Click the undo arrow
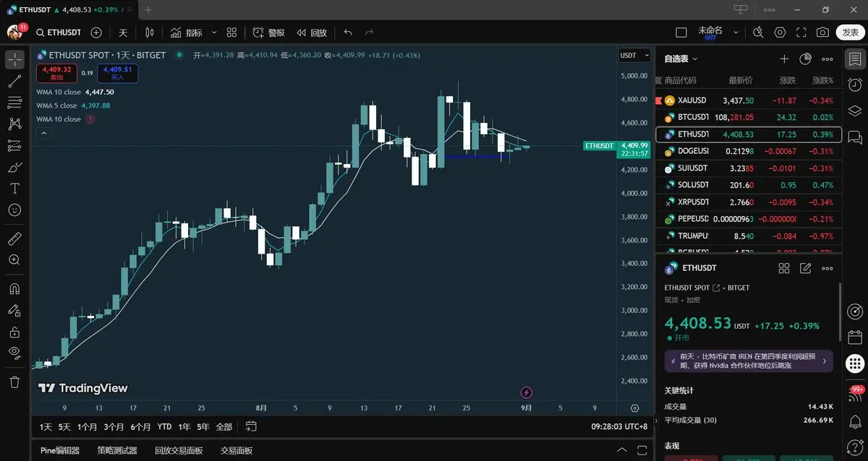The image size is (868, 461). tap(348, 33)
